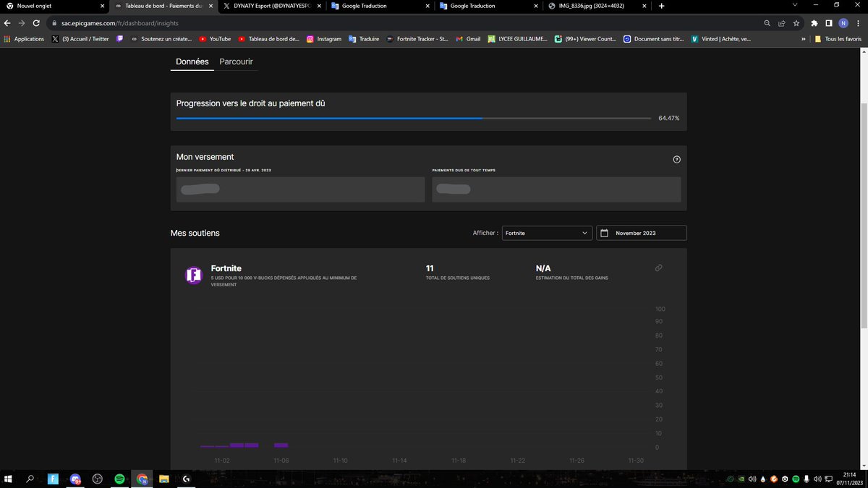The image size is (868, 488).
Task: Expand the Afficher Fortnite dropdown
Action: click(x=547, y=233)
